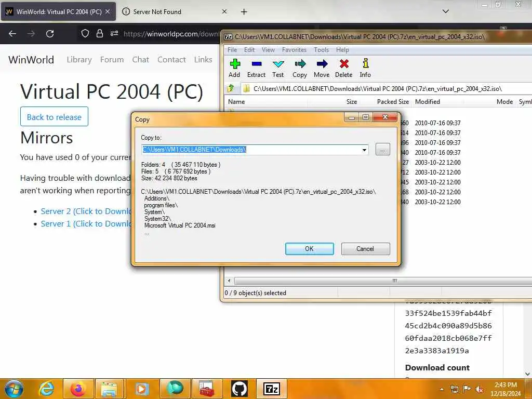
Task: Open the File menu in 7-Zip
Action: [232, 50]
